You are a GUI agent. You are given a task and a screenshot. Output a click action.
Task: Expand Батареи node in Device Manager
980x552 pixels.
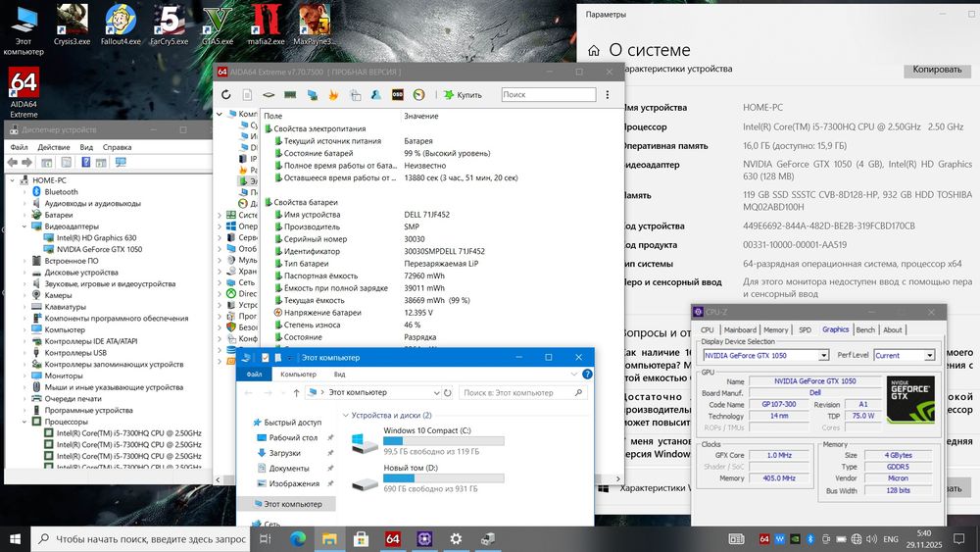click(x=25, y=215)
